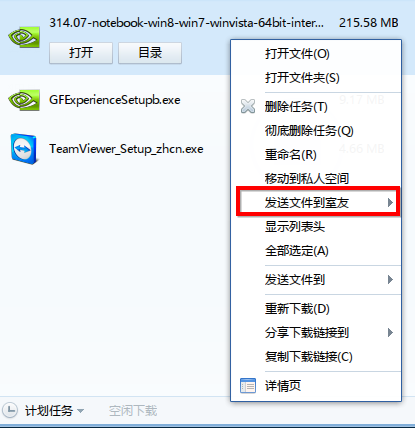415x428 pixels.
Task: Expand the 发送文件到 submenu arrow
Action: tap(390, 279)
